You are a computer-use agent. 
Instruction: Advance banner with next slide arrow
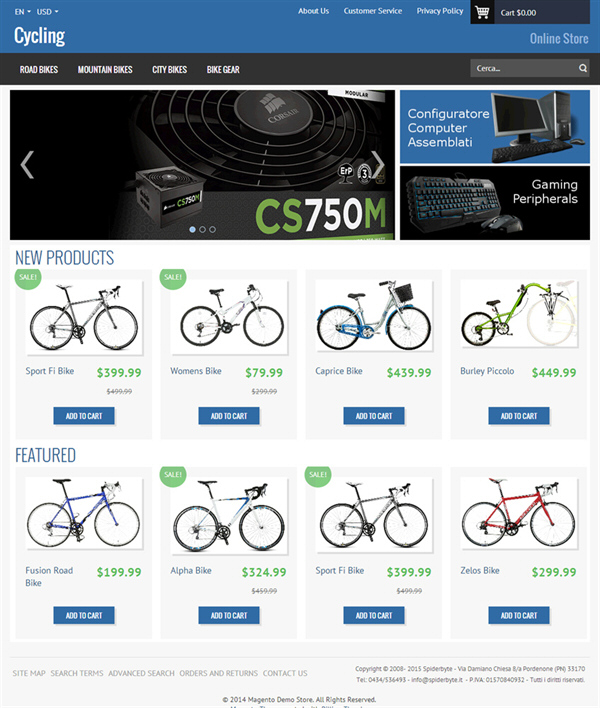[377, 165]
